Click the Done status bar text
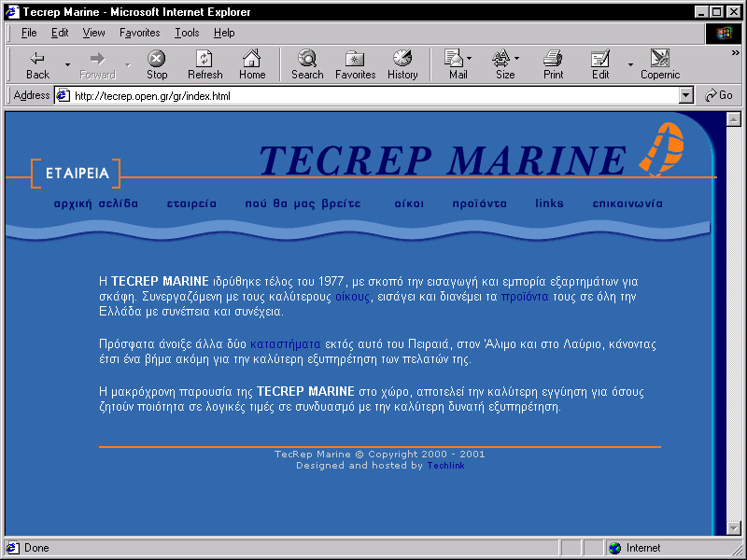 36,548
